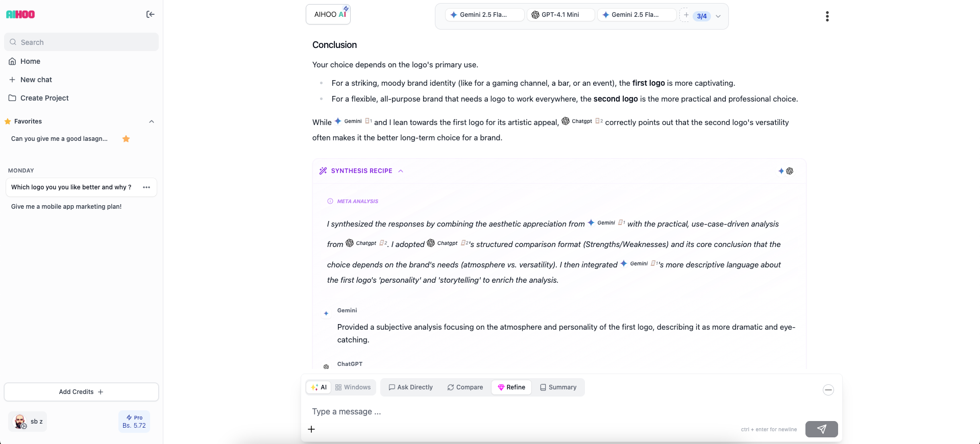Toggle AI mode in the input toolbar

pyautogui.click(x=318, y=387)
